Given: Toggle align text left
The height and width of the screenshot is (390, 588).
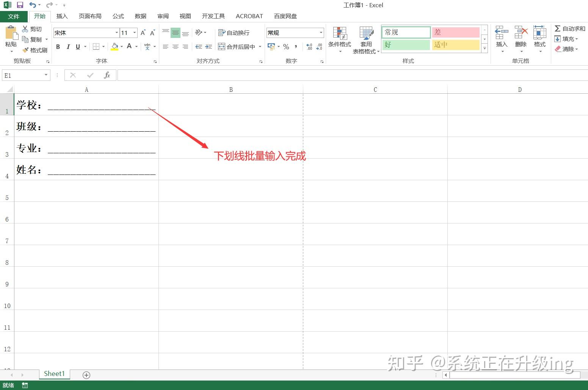Looking at the screenshot, I should 166,47.
